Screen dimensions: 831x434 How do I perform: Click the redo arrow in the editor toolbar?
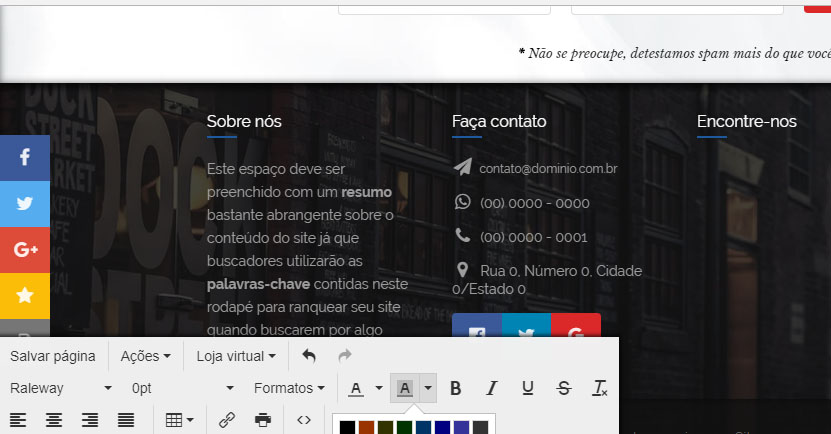click(x=345, y=356)
